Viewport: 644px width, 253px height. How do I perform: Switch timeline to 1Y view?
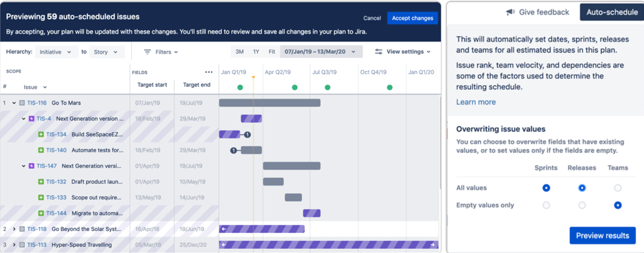(x=256, y=52)
